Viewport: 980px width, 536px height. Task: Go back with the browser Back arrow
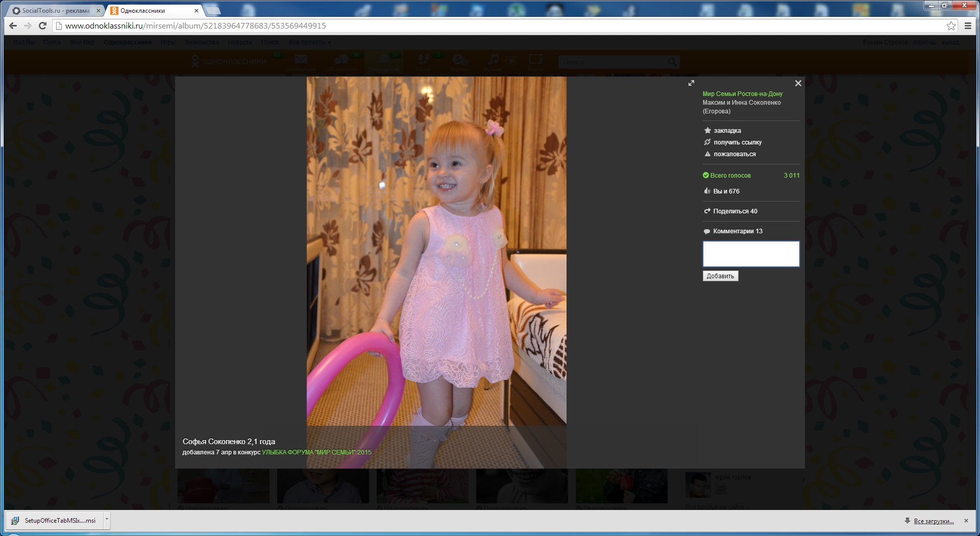click(x=13, y=26)
